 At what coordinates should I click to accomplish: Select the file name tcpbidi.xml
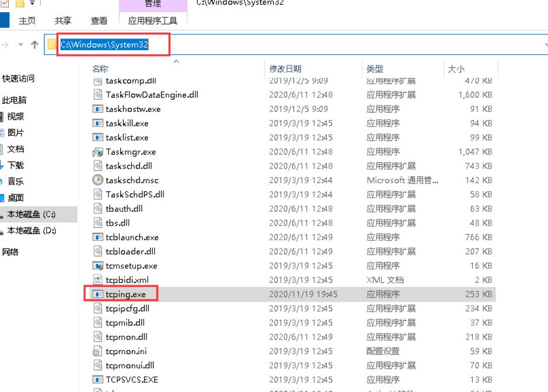127,280
